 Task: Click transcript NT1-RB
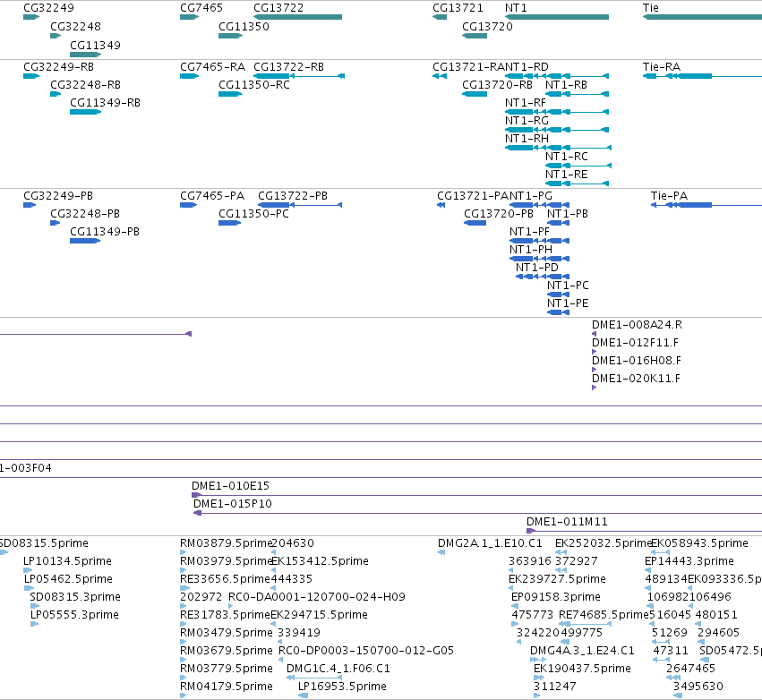pyautogui.click(x=566, y=84)
